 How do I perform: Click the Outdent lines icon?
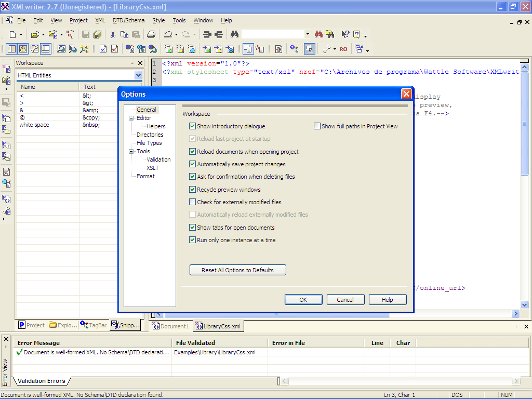219,34
